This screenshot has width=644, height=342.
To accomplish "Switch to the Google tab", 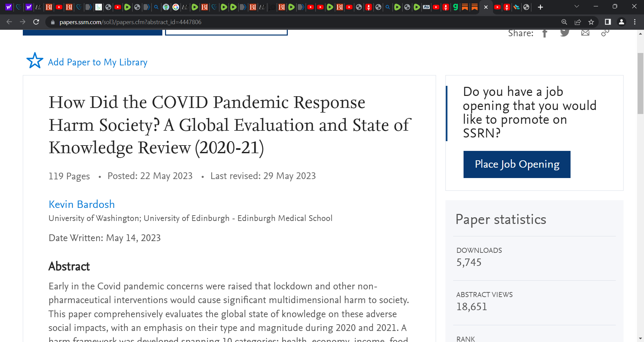I will [x=175, y=7].
